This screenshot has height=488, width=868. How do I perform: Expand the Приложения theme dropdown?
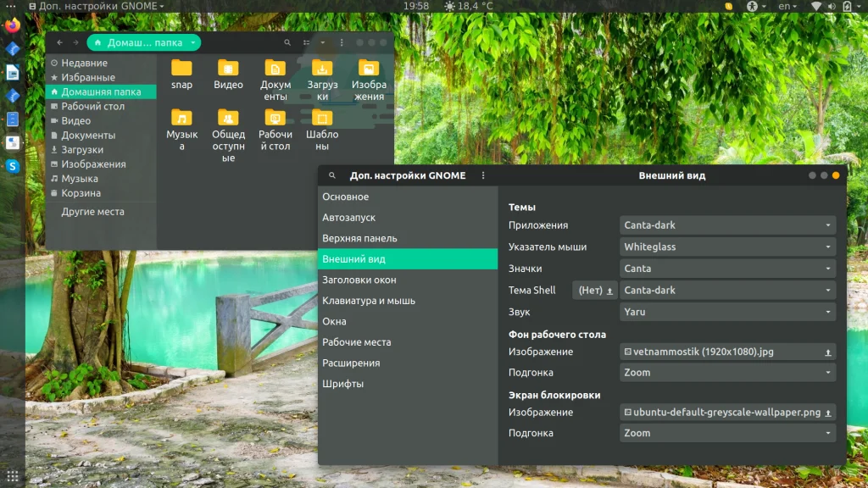[727, 225]
